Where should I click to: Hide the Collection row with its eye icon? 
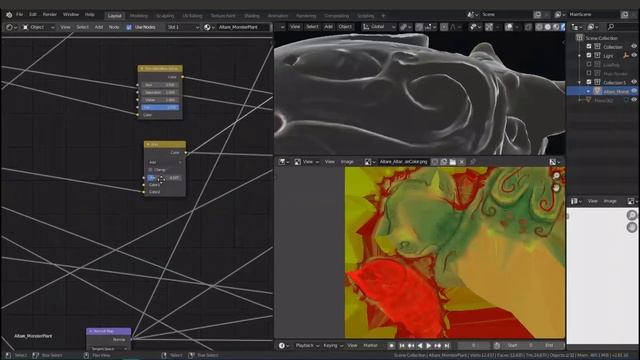click(634, 47)
